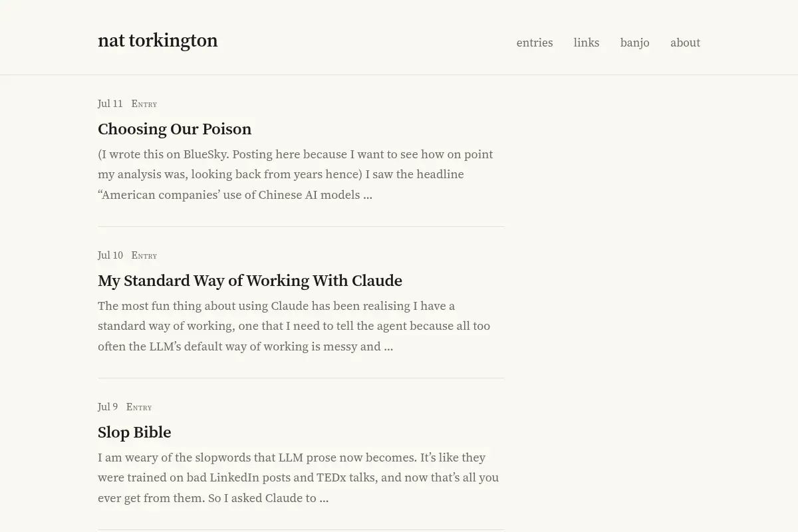Click the ellipsis after 'I asked Claude to'

(x=324, y=499)
